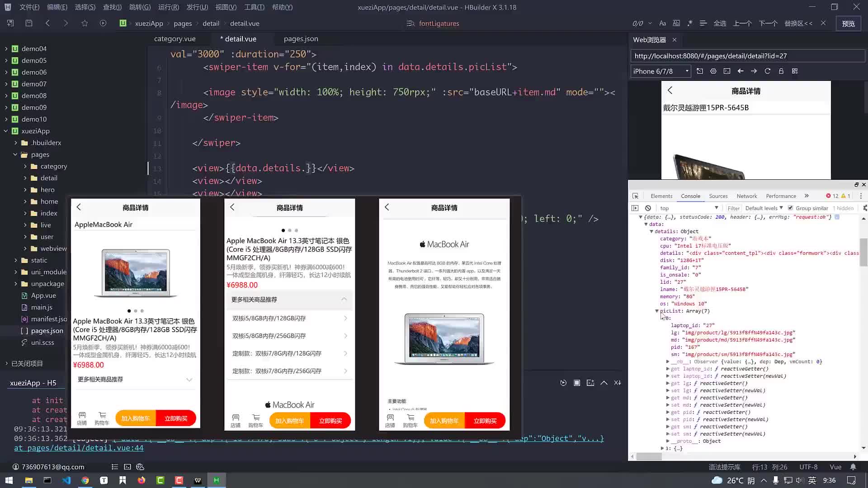868x488 pixels.
Task: Open Default levels dropdown
Action: pos(764,208)
